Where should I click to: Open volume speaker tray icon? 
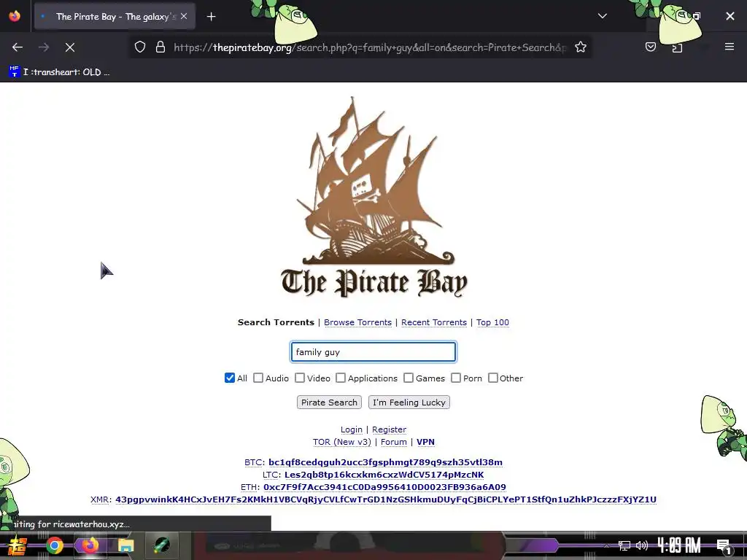642,545
